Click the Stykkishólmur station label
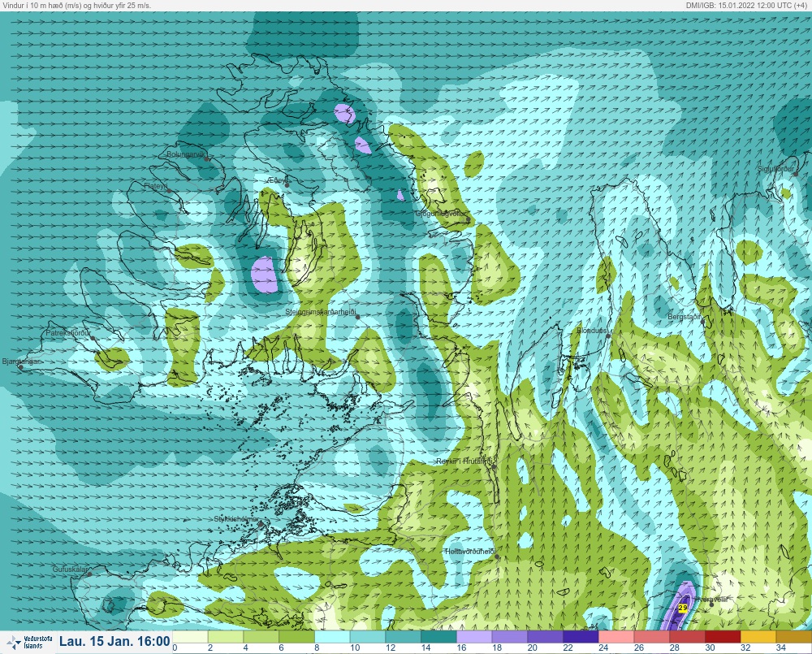Image resolution: width=812 pixels, height=654 pixels. click(x=236, y=519)
